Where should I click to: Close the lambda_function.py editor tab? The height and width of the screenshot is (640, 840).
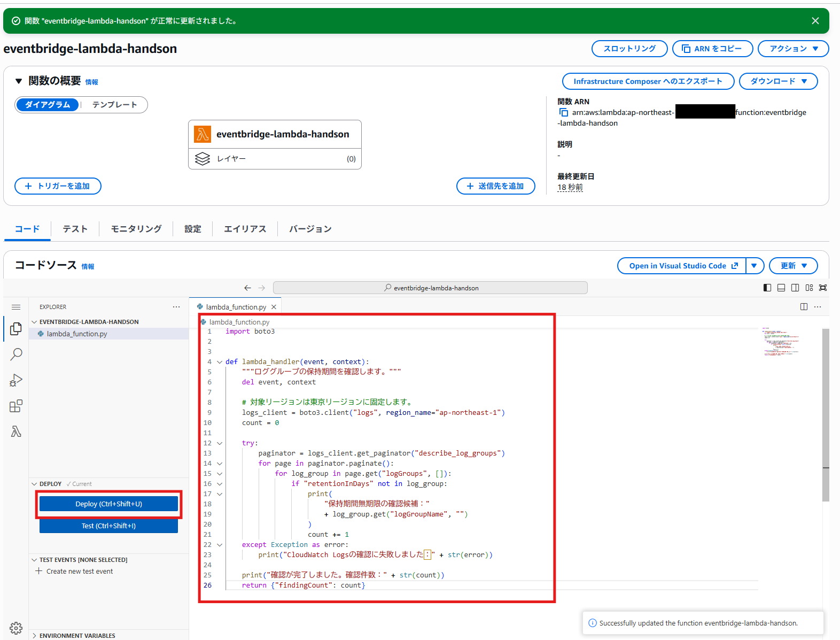pos(274,307)
